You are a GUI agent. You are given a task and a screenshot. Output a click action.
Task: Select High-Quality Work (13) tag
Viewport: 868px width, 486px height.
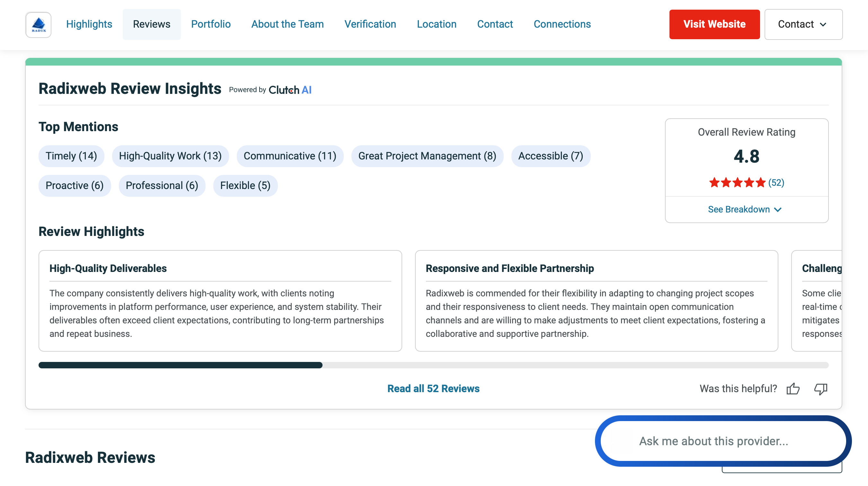[x=170, y=156]
